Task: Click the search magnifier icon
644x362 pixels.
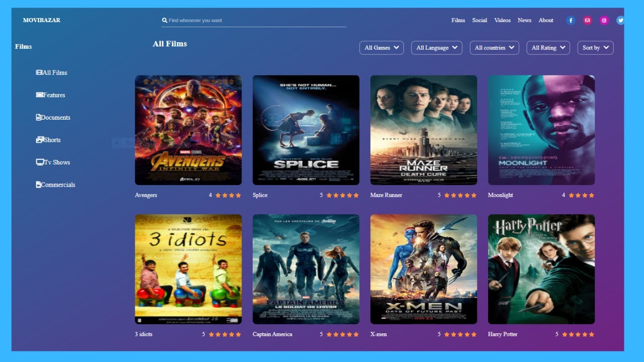Action: point(165,21)
